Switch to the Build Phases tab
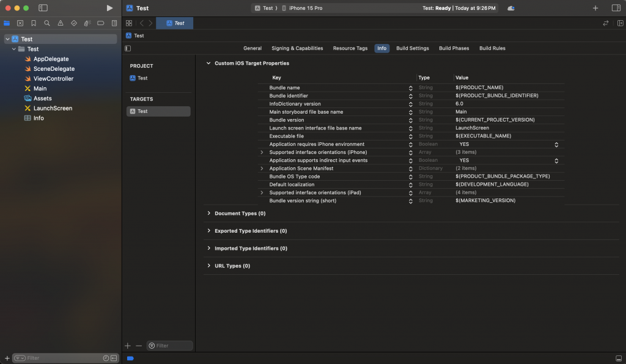 point(454,48)
